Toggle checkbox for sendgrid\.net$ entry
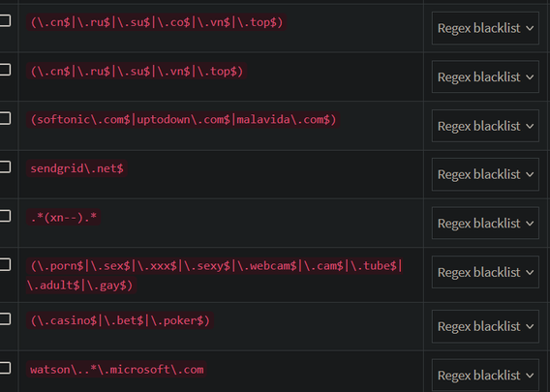 coord(4,167)
